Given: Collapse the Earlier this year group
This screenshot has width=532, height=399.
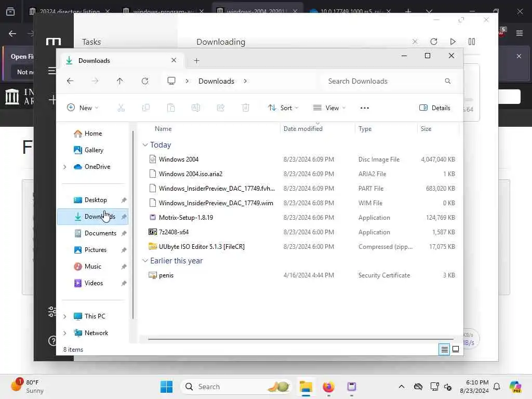Looking at the screenshot, I should click(145, 261).
